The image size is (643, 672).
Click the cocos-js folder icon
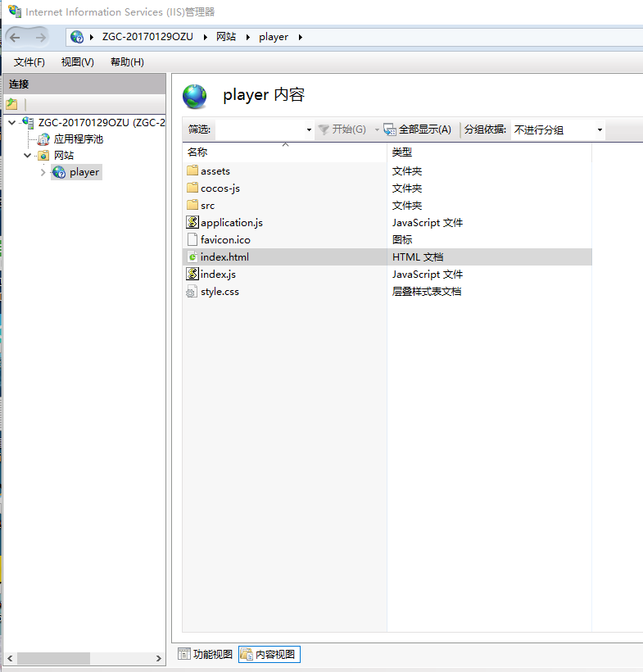[x=192, y=188]
